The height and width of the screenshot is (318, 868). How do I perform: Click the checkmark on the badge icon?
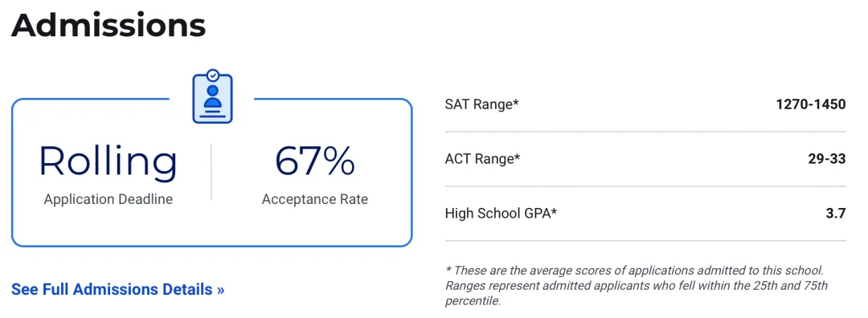(x=212, y=75)
